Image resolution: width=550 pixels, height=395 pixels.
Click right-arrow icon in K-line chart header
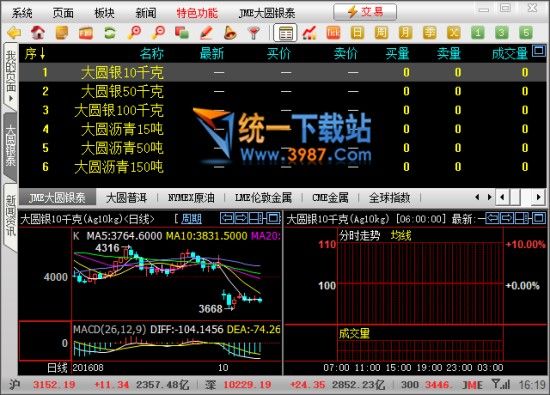click(241, 218)
